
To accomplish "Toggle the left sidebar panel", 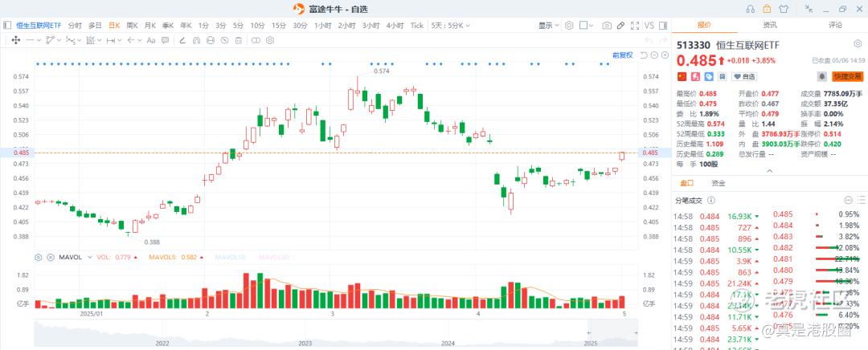I will pos(8,25).
